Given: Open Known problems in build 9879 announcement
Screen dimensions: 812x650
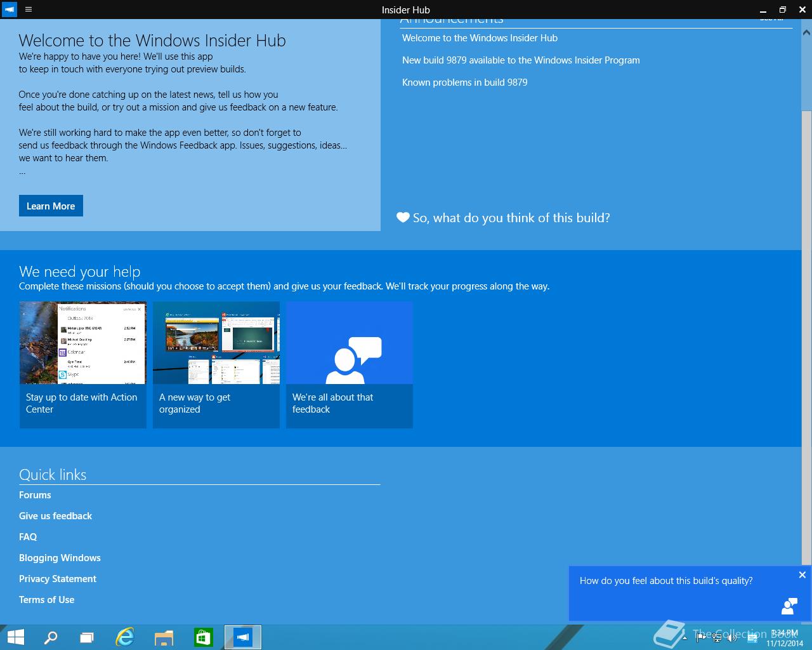Looking at the screenshot, I should click(x=465, y=83).
